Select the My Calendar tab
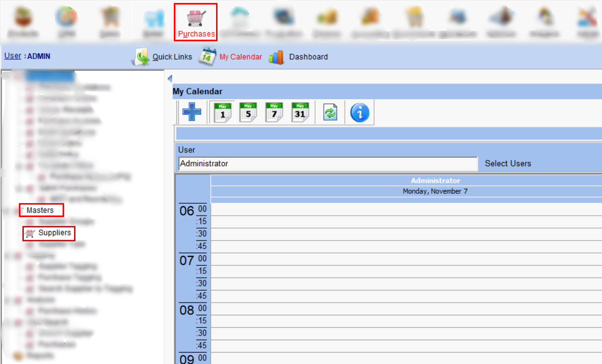The width and height of the screenshot is (602, 364). tap(240, 57)
